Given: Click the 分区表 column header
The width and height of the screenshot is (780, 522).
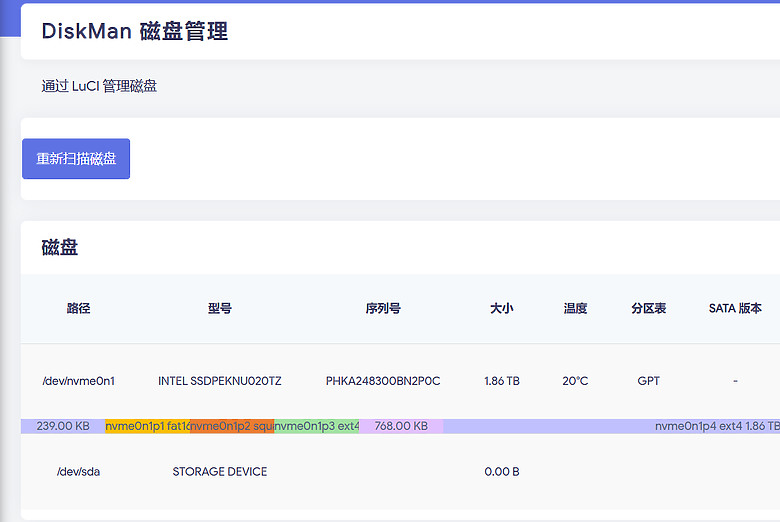Looking at the screenshot, I should [x=648, y=309].
